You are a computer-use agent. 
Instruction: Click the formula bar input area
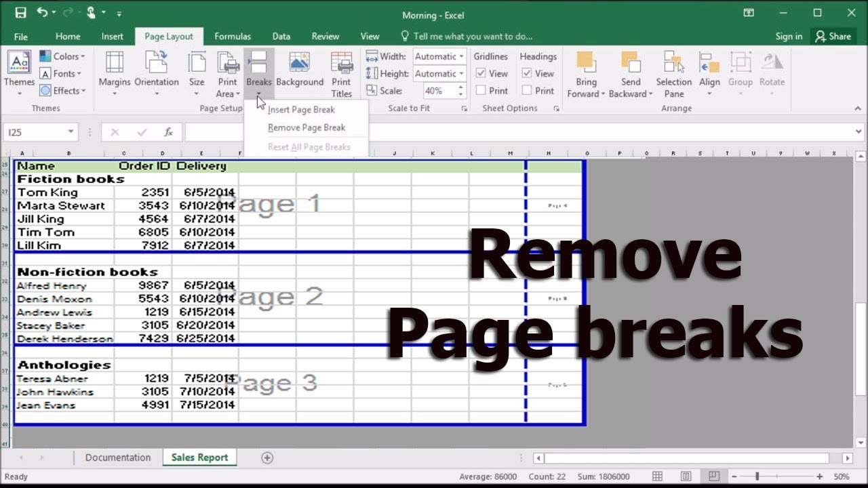pyautogui.click(x=520, y=132)
